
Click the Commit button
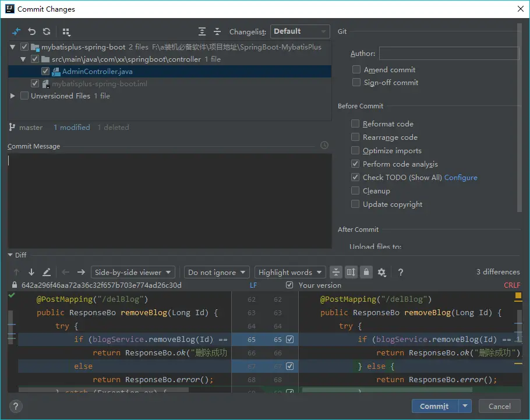[434, 406]
